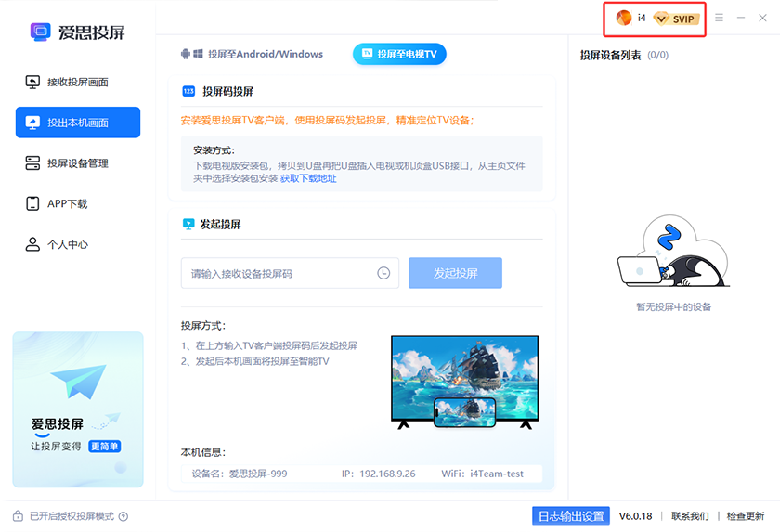Image resolution: width=780 pixels, height=532 pixels.
Task: Click the 安装方式 label
Action: [x=214, y=150]
